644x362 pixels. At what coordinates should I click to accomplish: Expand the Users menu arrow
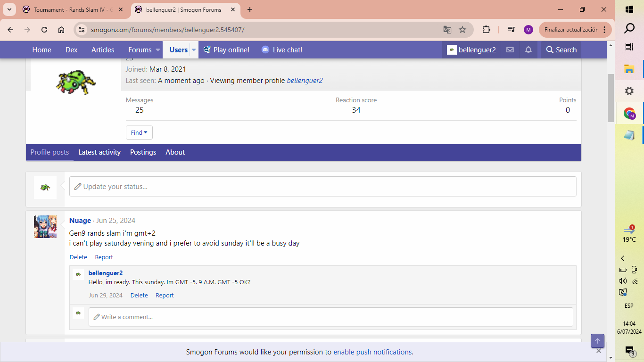(x=193, y=50)
